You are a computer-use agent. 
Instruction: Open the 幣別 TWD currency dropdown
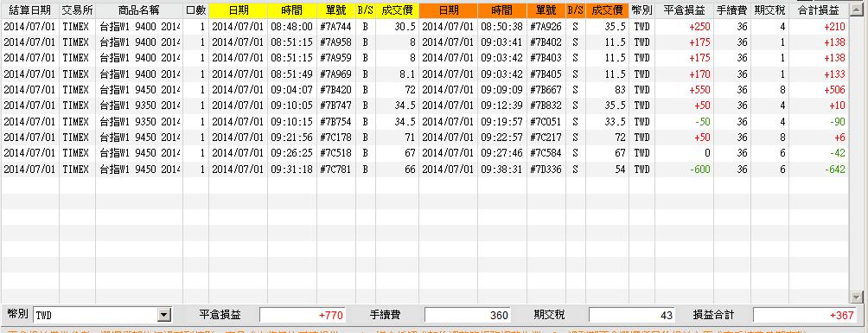[x=164, y=316]
